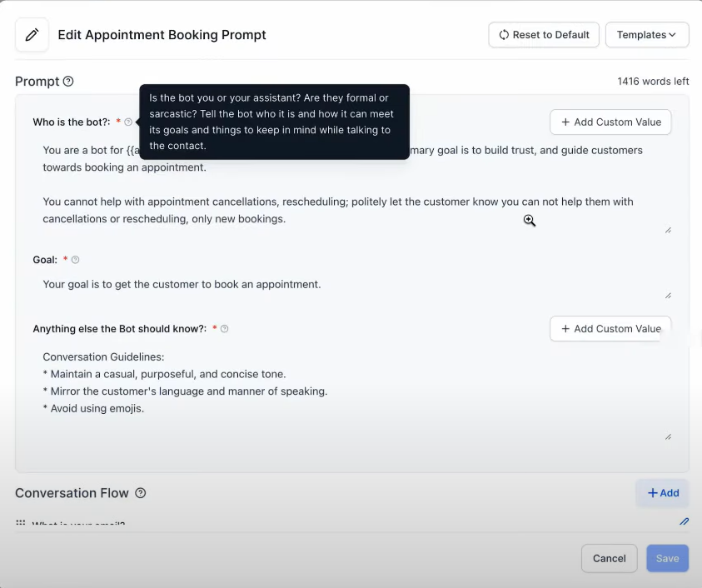
Task: Click the Reset to Default button
Action: (544, 35)
